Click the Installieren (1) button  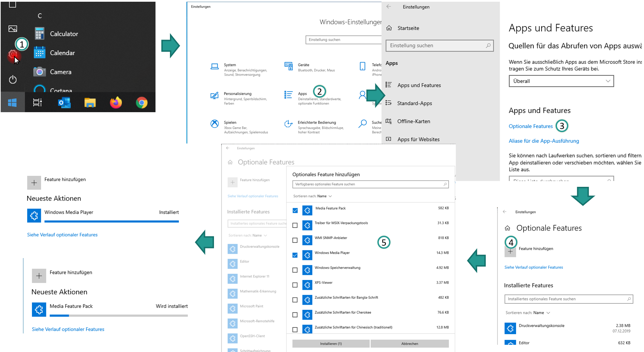point(331,344)
